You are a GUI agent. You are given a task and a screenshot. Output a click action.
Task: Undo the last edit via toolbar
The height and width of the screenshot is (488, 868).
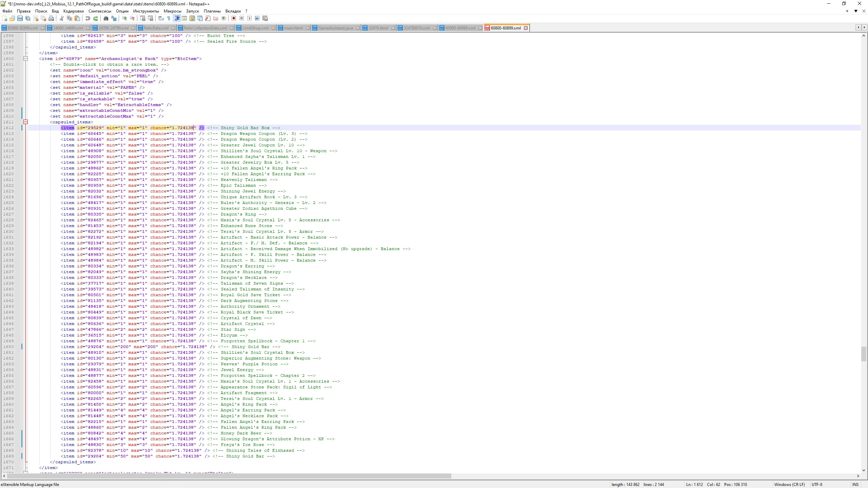point(88,18)
